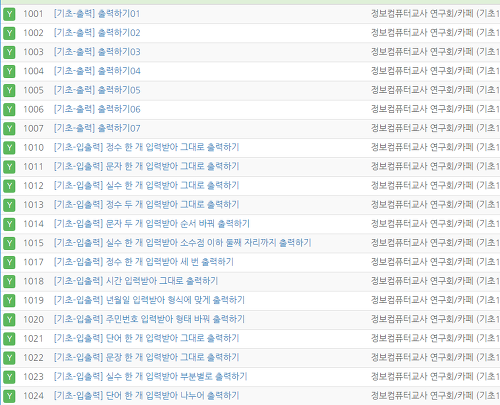Click source 정보컴퓨터교사 연구회/카페 in row 1001
Screen dimensions: 500x405
point(422,14)
